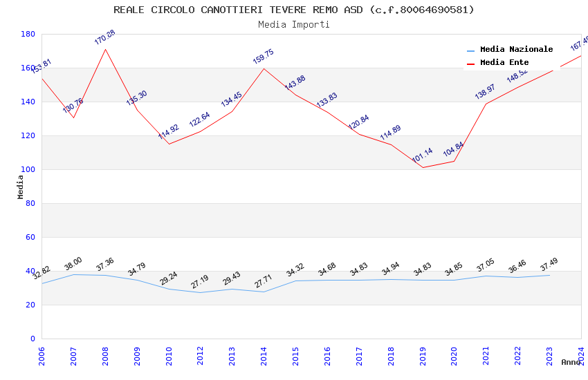Click the Media Ente data label 159.75
The width and height of the screenshot is (588, 380).
coord(264,57)
